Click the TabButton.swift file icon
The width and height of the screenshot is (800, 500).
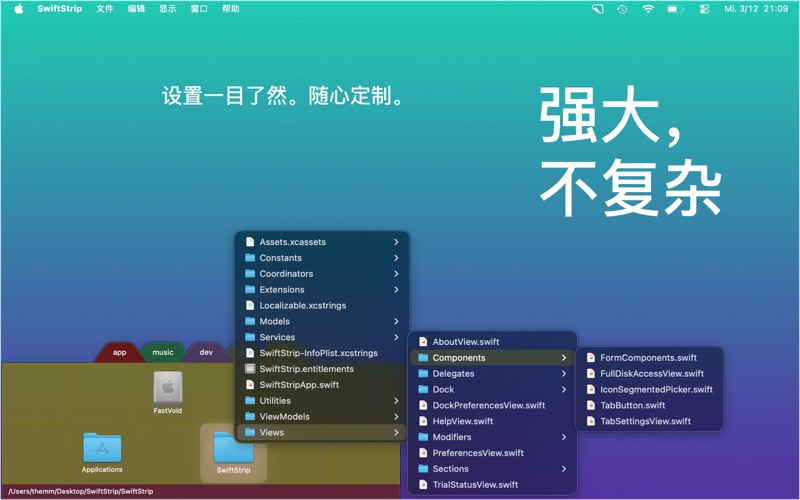(590, 405)
